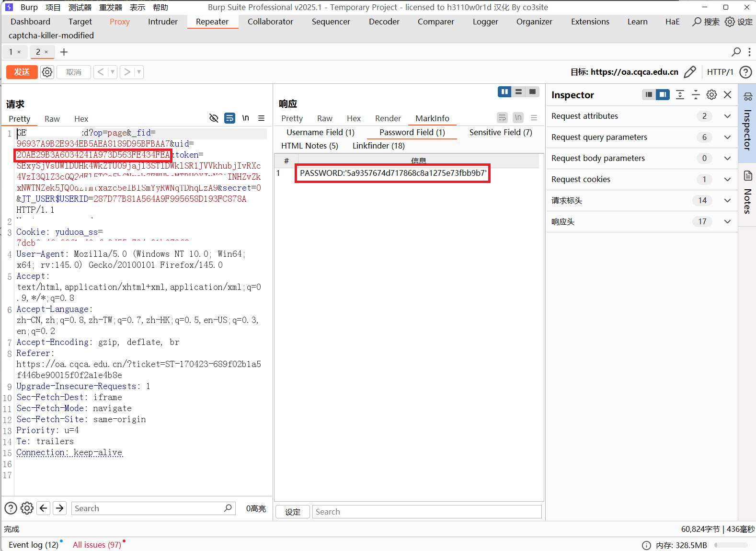Close the Inspector panel
Screen dimensions: 756x551
tap(727, 95)
